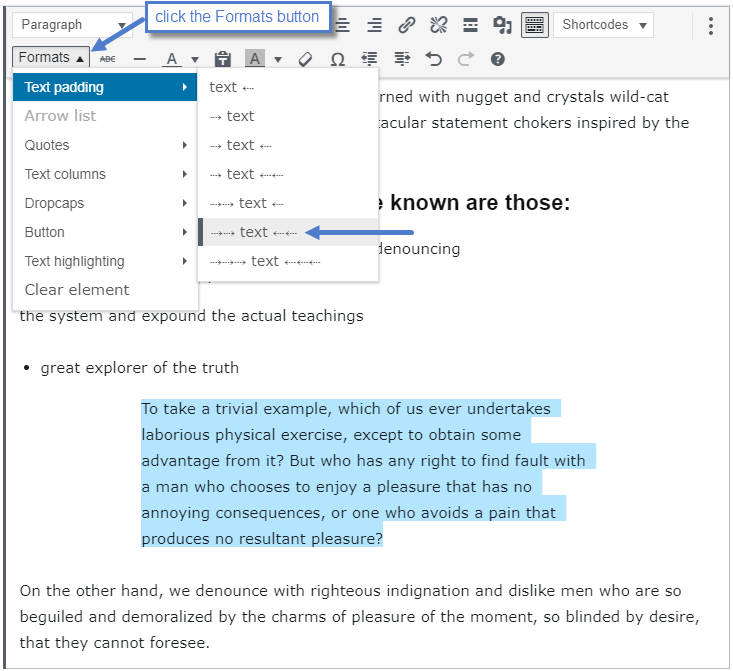The image size is (733, 671).
Task: Click the heading 'known are those:'
Action: (x=480, y=202)
